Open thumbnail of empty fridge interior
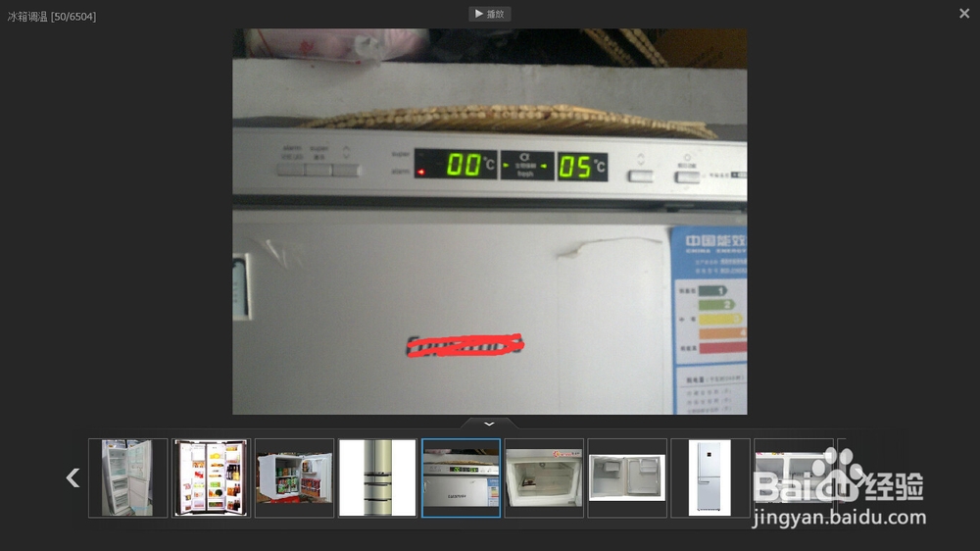Image resolution: width=980 pixels, height=551 pixels. pyautogui.click(x=544, y=477)
